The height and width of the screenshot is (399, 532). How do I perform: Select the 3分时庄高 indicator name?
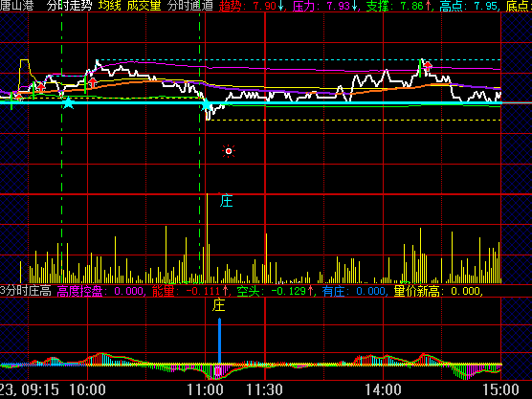(x=26, y=291)
